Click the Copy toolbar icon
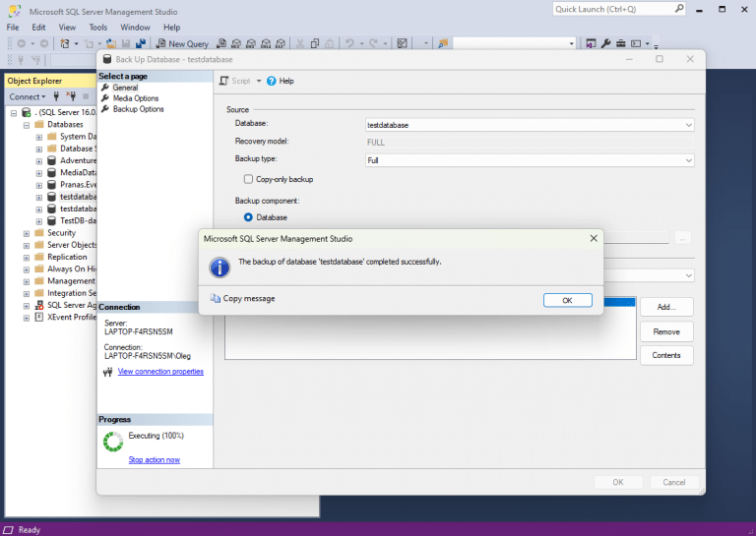 (315, 44)
